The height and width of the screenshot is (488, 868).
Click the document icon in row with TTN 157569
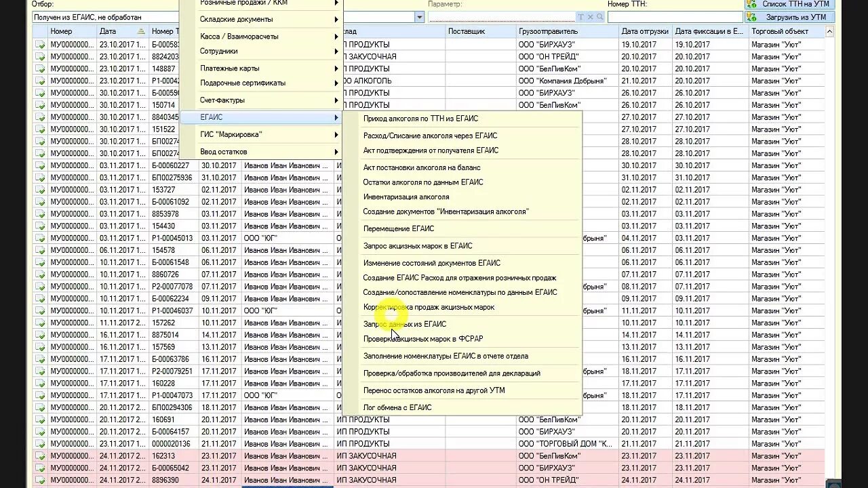[40, 347]
